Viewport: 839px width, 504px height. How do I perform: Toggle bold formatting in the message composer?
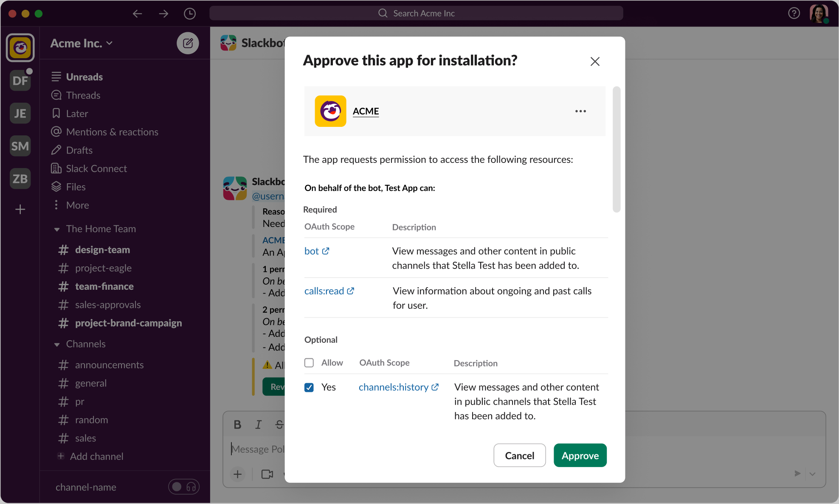pos(237,424)
